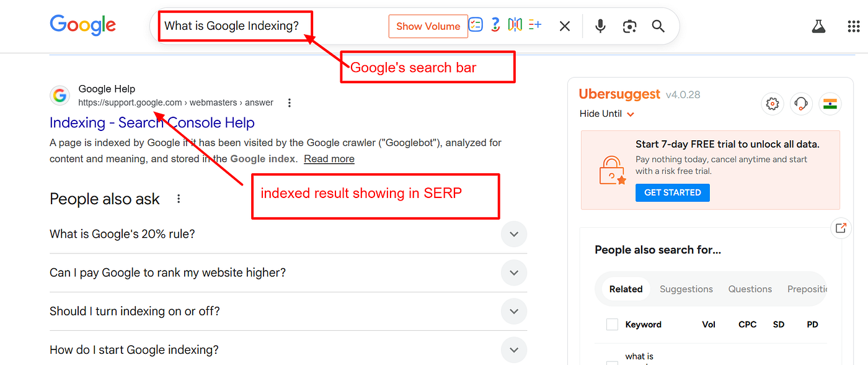868x365 pixels.
Task: Open Ubersuggest panel in new window
Action: (841, 228)
